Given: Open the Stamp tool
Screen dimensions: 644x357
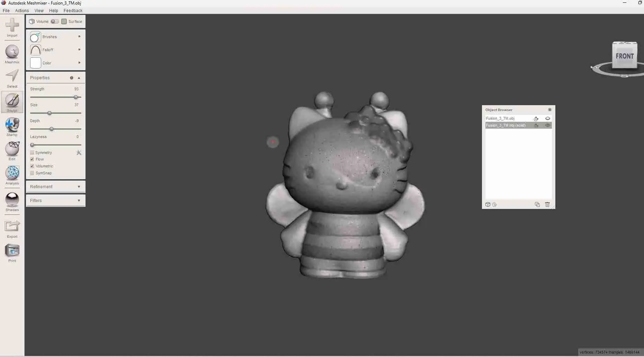Looking at the screenshot, I should pyautogui.click(x=12, y=126).
